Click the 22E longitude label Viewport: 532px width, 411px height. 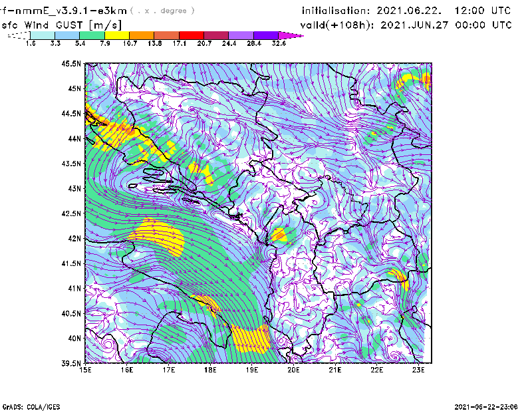point(376,370)
